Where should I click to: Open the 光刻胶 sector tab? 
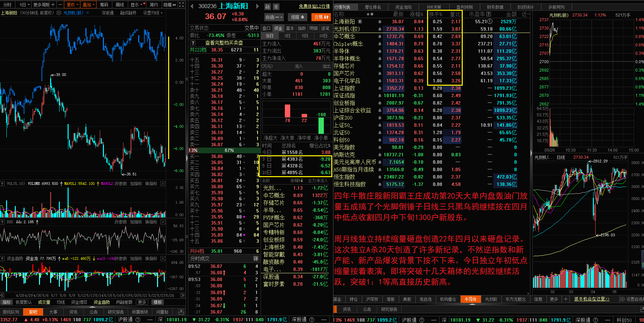[x=491, y=299]
